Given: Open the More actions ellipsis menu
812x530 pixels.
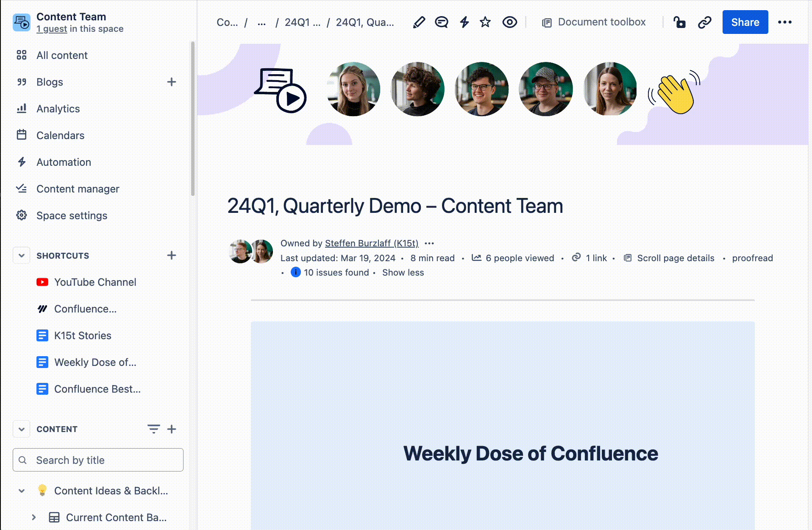Looking at the screenshot, I should [x=784, y=22].
